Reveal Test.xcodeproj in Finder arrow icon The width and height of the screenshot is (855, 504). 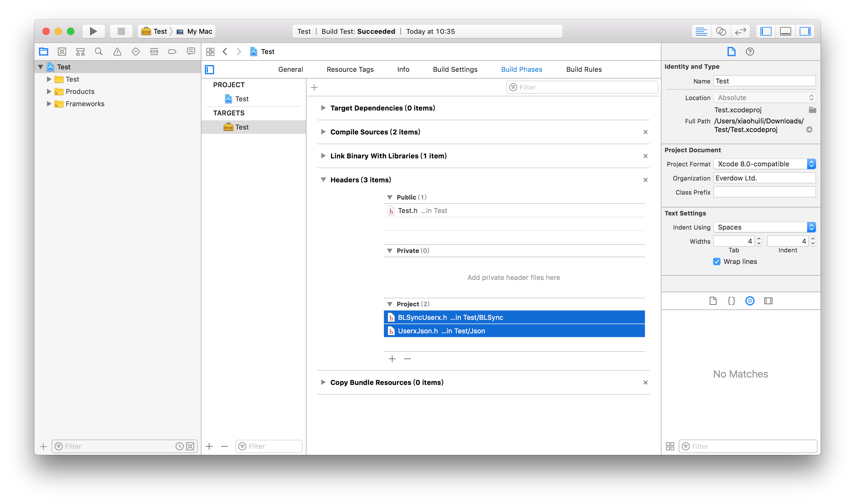(x=810, y=130)
